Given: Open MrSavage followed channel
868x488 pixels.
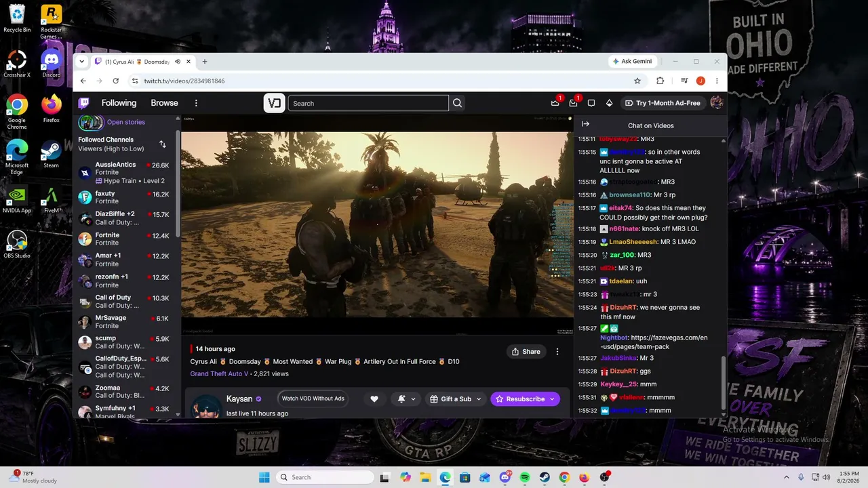Looking at the screenshot, I should (125, 322).
